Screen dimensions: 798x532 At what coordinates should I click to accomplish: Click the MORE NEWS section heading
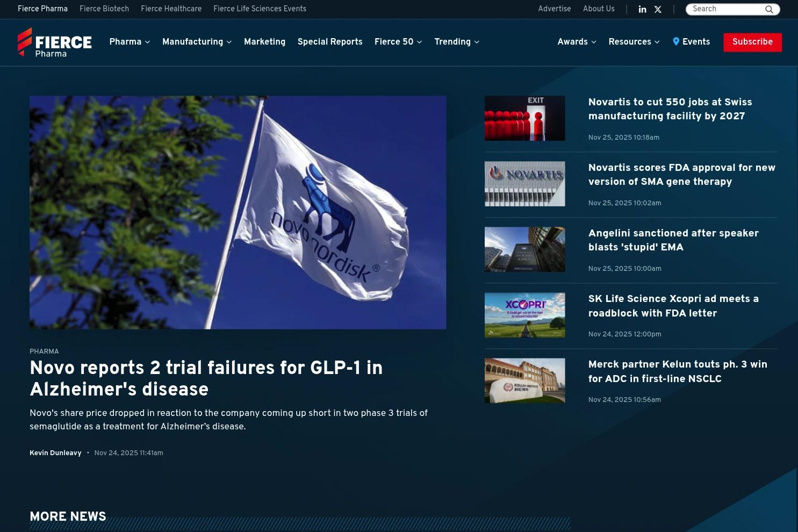pyautogui.click(x=68, y=516)
